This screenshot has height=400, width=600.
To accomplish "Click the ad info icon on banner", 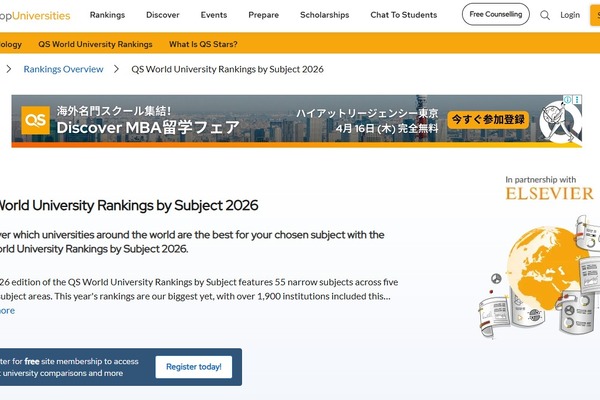I will tap(567, 100).
